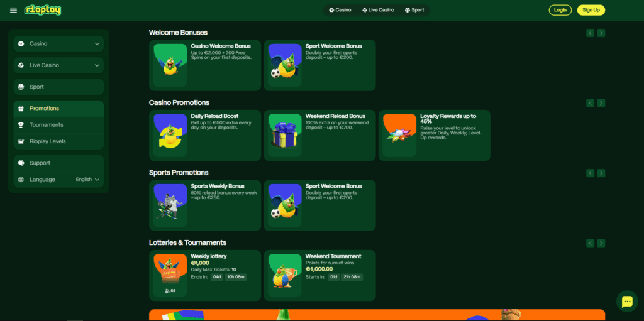Image resolution: width=644 pixels, height=321 pixels.
Task: Click the sidebar Live Casino icon
Action: pyautogui.click(x=21, y=65)
